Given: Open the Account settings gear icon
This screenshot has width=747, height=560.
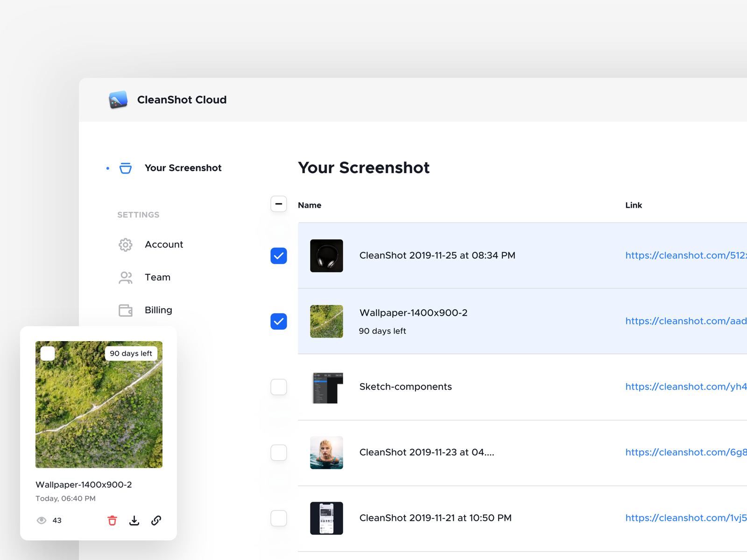Looking at the screenshot, I should (x=125, y=245).
